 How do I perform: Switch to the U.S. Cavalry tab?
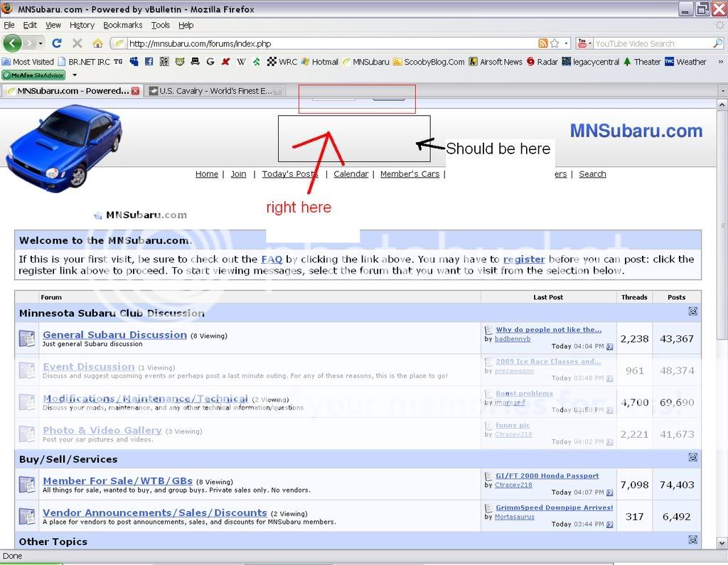(215, 91)
